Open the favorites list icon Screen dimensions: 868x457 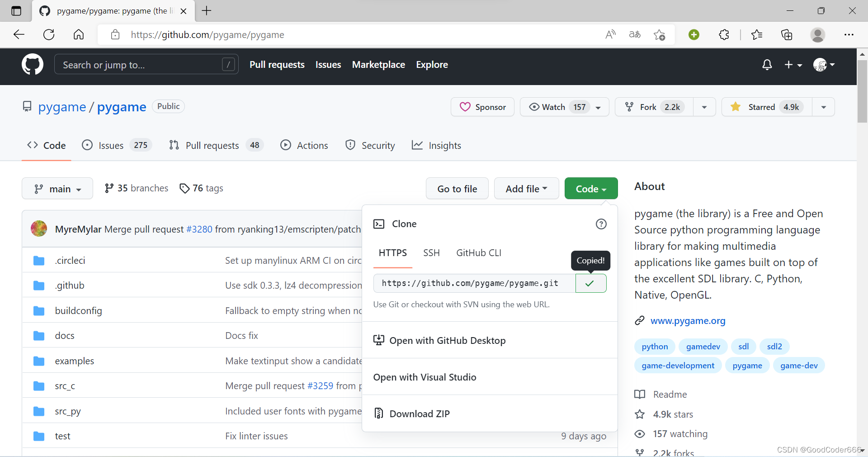point(757,34)
